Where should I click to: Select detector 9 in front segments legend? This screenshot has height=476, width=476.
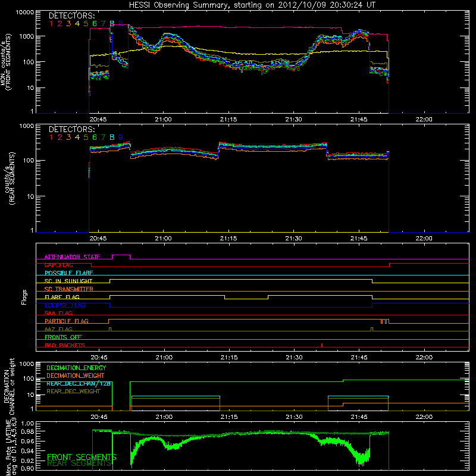[121, 23]
